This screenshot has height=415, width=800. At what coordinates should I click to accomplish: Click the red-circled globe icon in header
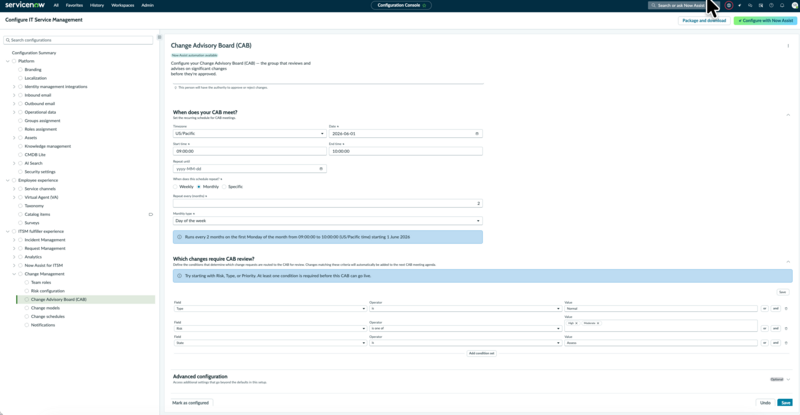point(729,5)
